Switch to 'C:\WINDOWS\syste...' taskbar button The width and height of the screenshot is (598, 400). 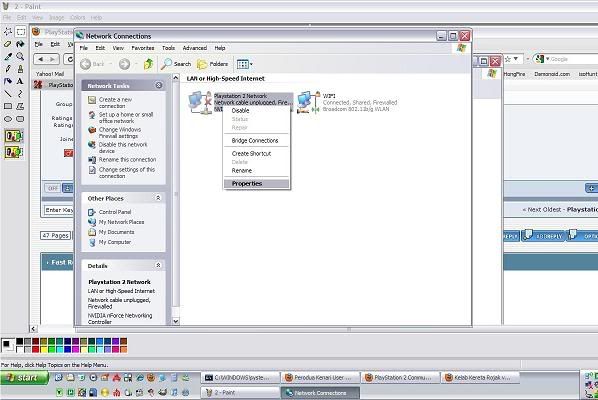tap(240, 378)
